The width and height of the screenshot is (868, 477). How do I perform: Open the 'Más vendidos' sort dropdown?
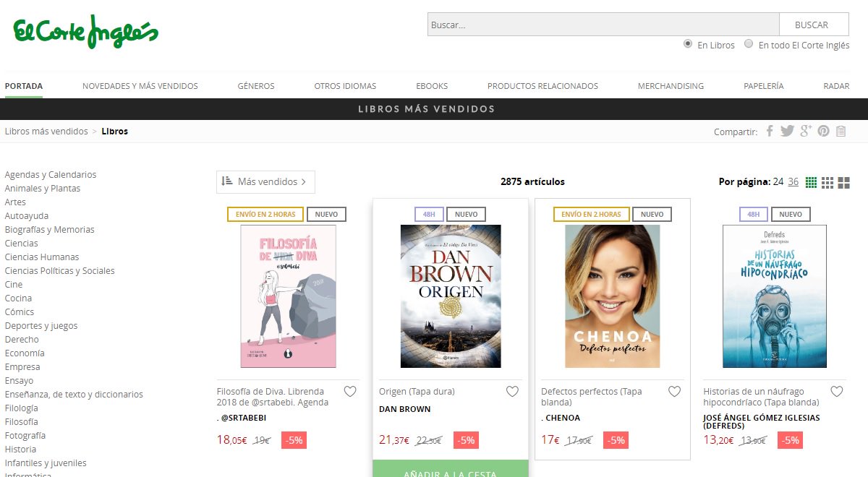(265, 182)
